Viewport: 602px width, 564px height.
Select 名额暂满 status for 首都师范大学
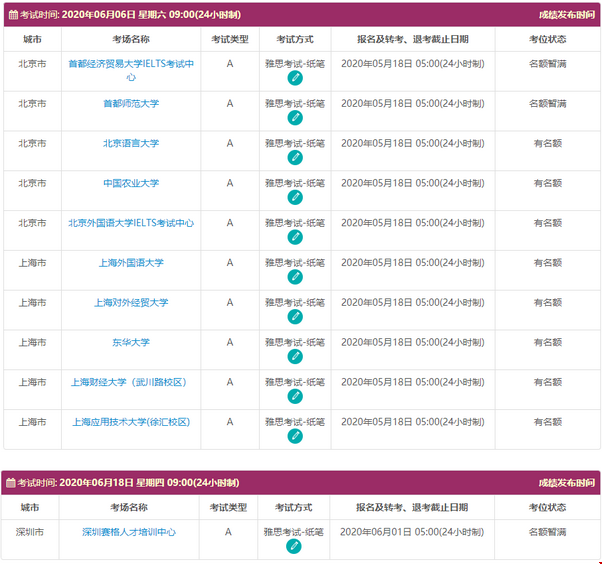pos(547,104)
